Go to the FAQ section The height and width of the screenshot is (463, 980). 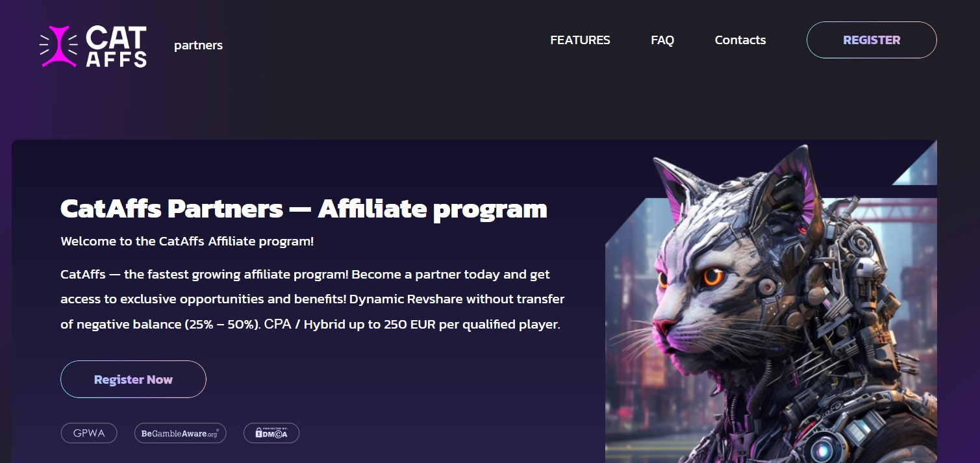662,40
